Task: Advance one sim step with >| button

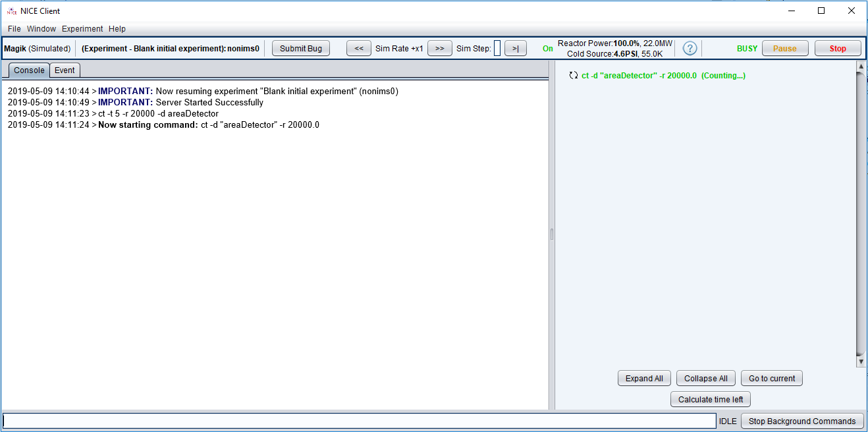Action: (x=515, y=49)
